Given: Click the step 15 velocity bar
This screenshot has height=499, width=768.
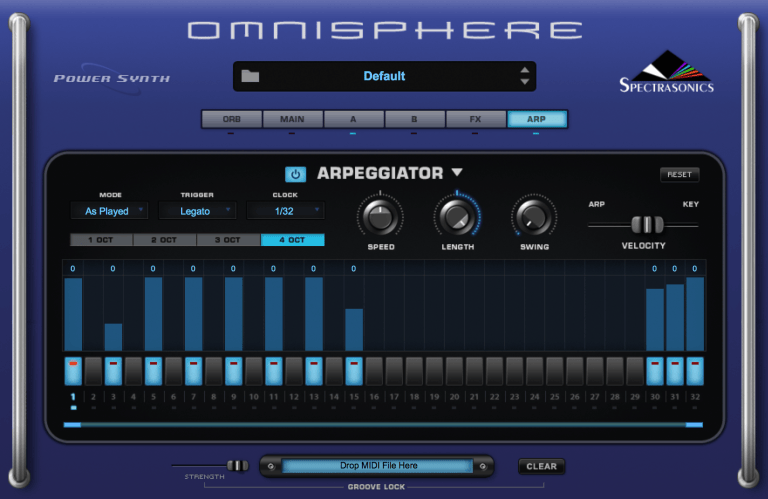Looking at the screenshot, I should pyautogui.click(x=354, y=330).
